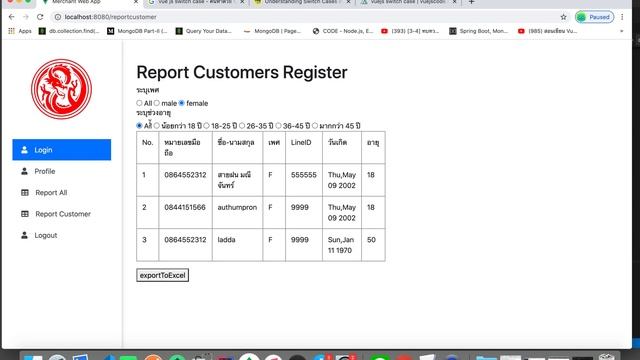
Task: Click the person icon beside Profile
Action: point(24,171)
